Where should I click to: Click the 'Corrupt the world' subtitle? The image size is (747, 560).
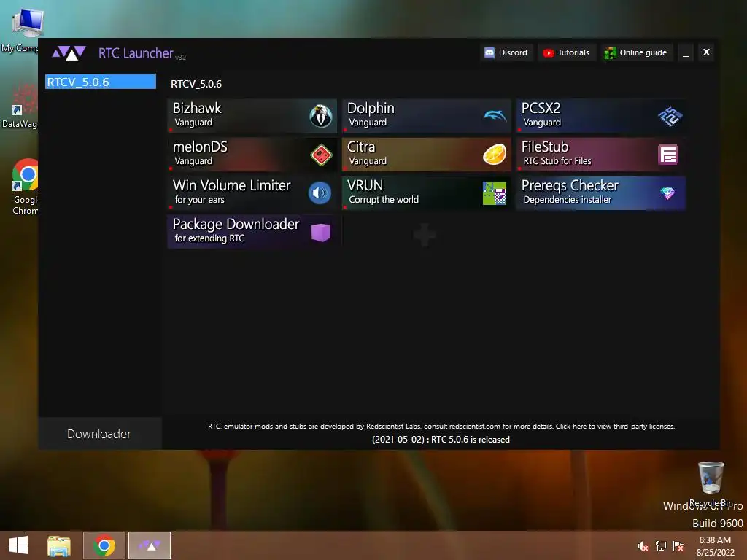click(384, 200)
